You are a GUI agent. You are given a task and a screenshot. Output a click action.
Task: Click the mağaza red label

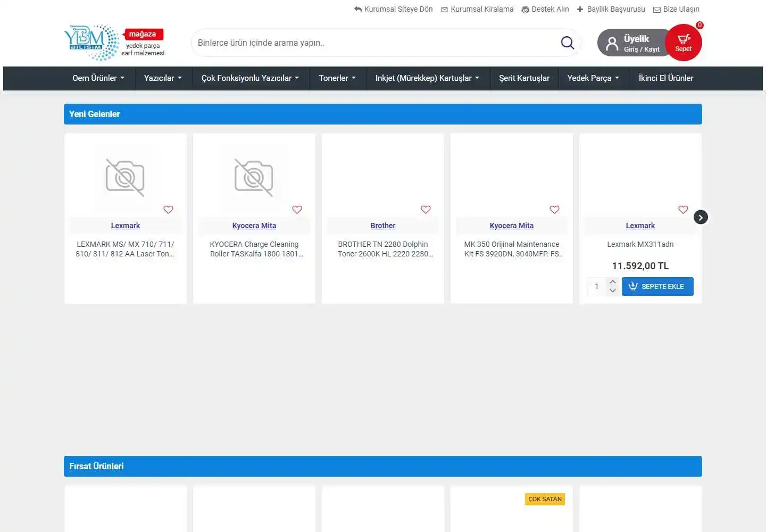(143, 34)
